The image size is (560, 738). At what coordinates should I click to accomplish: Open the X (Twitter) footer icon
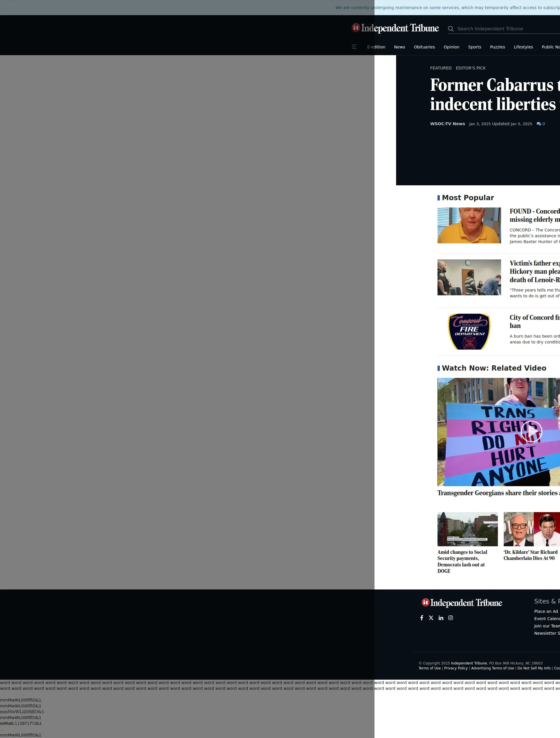coord(431,618)
